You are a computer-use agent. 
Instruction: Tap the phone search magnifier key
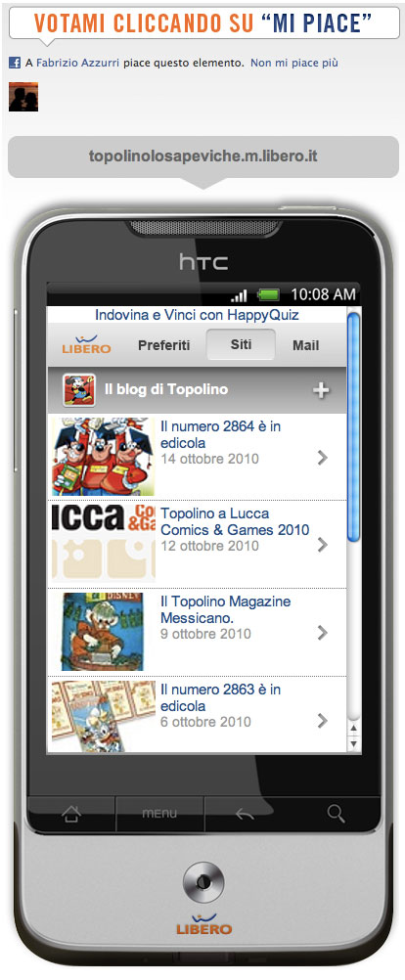pyautogui.click(x=336, y=813)
